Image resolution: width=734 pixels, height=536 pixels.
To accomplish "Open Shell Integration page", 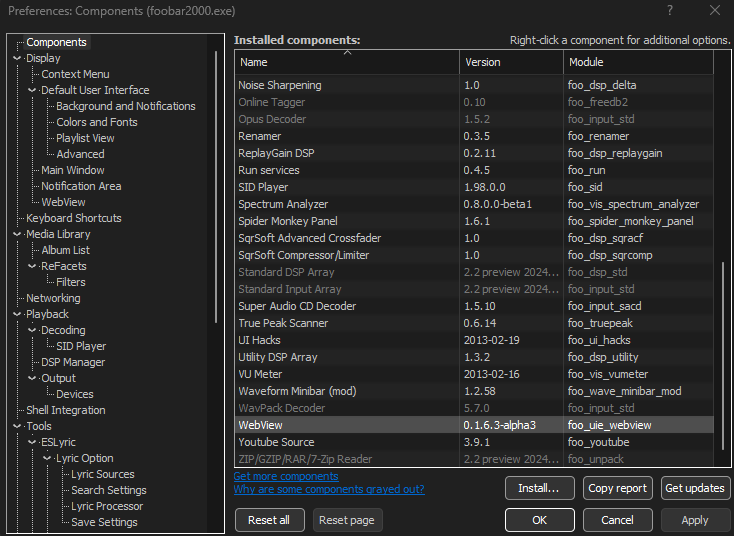I will 66,411.
